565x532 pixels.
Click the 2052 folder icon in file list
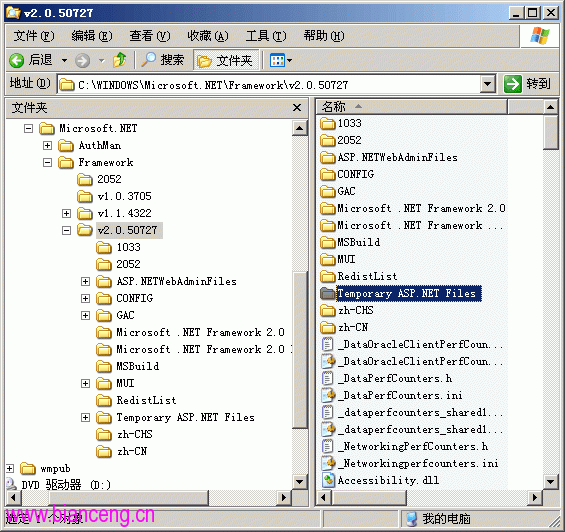pyautogui.click(x=327, y=140)
